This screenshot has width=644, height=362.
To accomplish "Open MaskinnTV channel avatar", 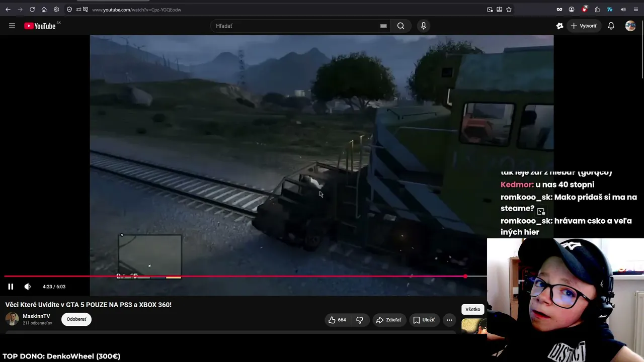I will 12,319.
